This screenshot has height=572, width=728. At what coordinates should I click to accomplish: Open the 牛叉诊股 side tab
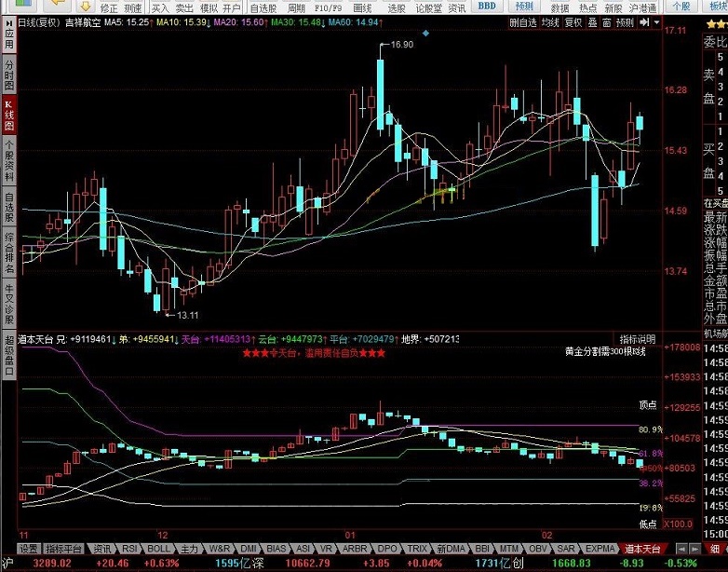click(9, 304)
